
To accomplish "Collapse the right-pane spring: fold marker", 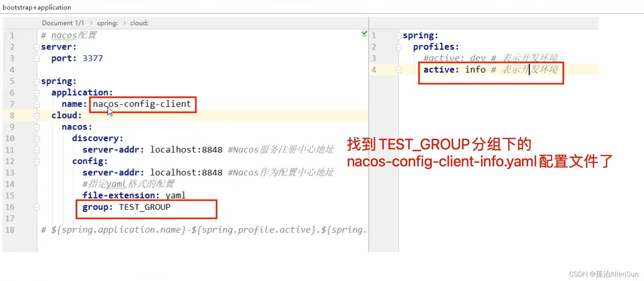I will click(x=399, y=36).
